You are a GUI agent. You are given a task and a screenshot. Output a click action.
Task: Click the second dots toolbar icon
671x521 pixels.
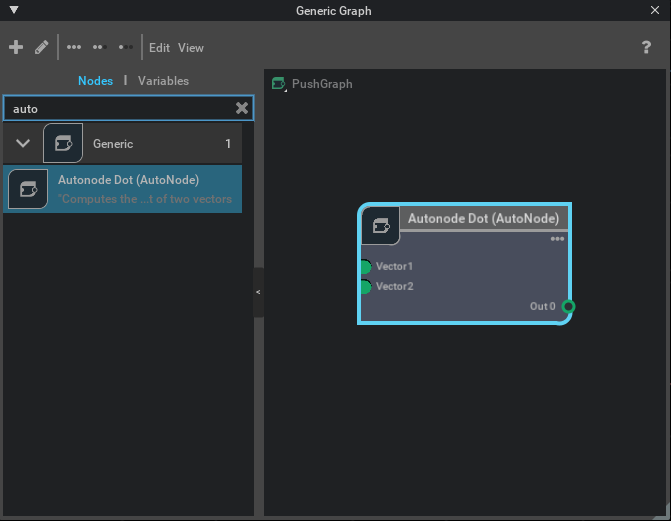coord(100,47)
